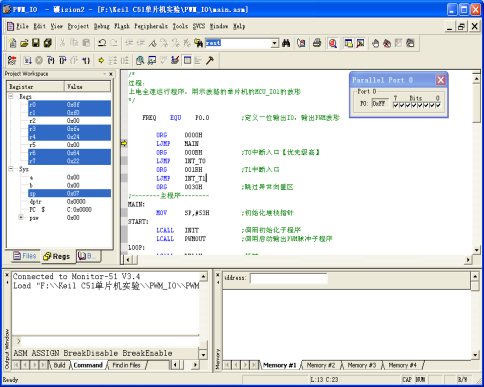This screenshot has height=387, width=484.
Task: Toggle bit 5 checkbox of Port 0
Action: click(408, 105)
